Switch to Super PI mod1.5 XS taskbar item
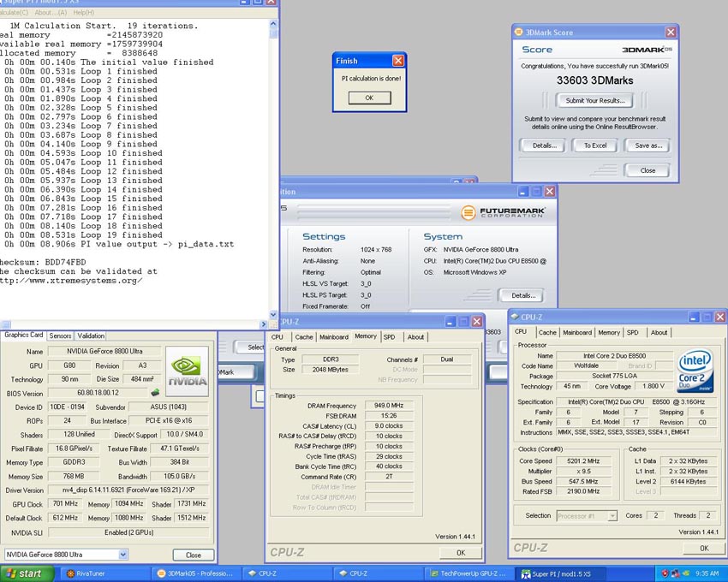 pyautogui.click(x=561, y=573)
